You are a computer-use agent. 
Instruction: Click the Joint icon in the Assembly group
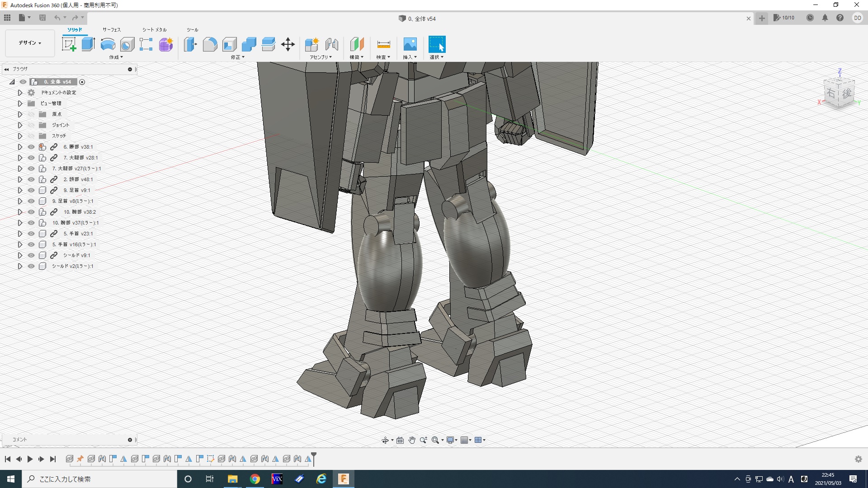tap(332, 44)
